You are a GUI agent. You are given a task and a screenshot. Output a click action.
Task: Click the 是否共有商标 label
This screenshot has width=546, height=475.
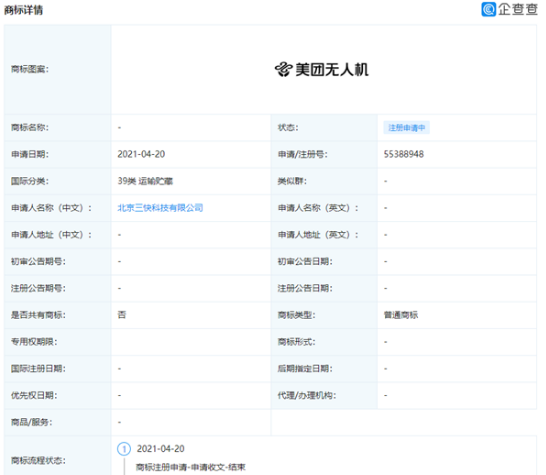click(x=38, y=315)
